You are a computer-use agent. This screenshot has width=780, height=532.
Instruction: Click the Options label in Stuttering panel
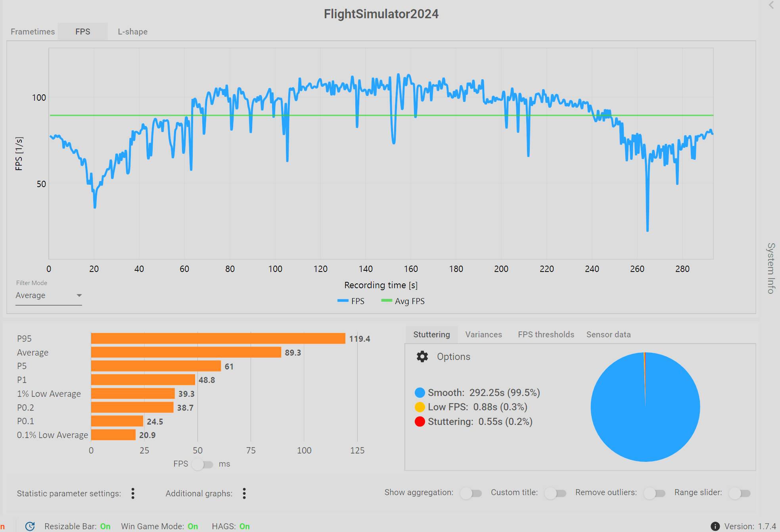(x=453, y=357)
